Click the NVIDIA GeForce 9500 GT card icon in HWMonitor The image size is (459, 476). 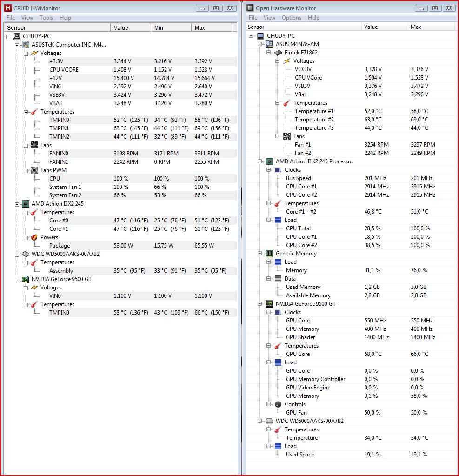26,279
